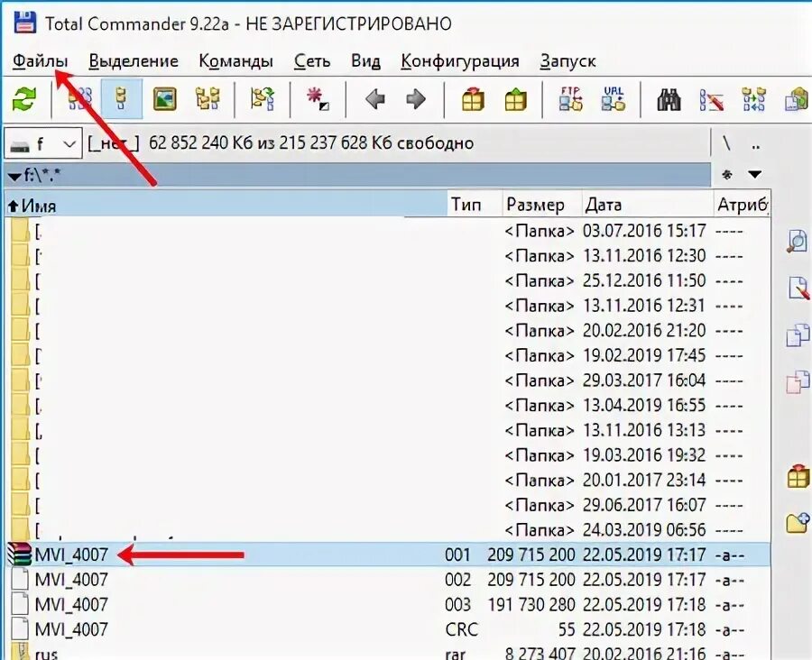Click vertical bar pack gift icon

coord(798,477)
